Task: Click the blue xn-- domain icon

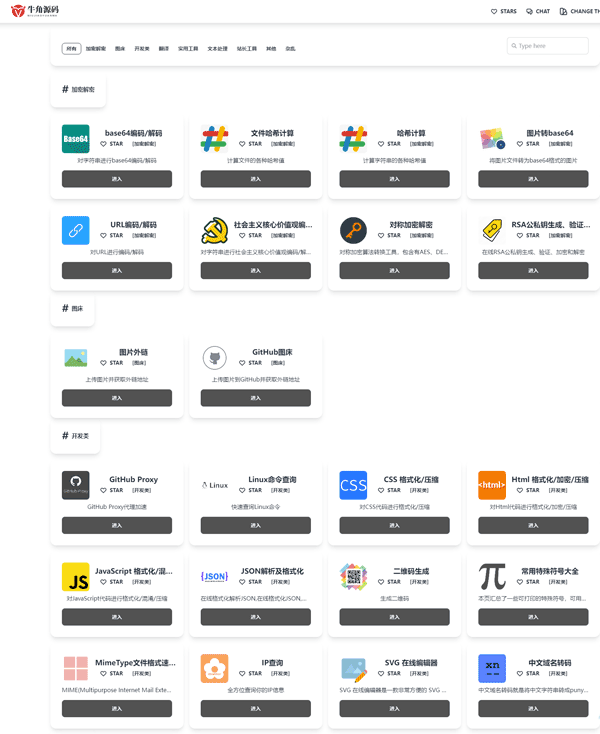Action: click(492, 668)
